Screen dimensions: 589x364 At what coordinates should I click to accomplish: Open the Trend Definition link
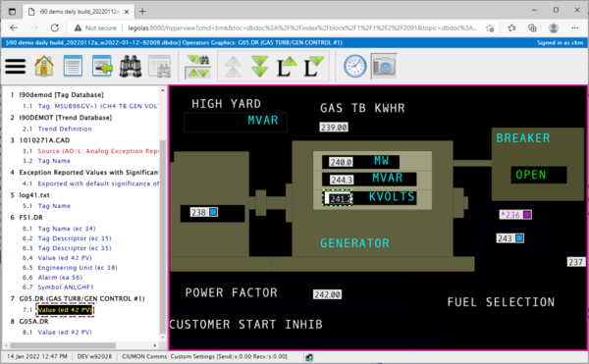tap(65, 129)
